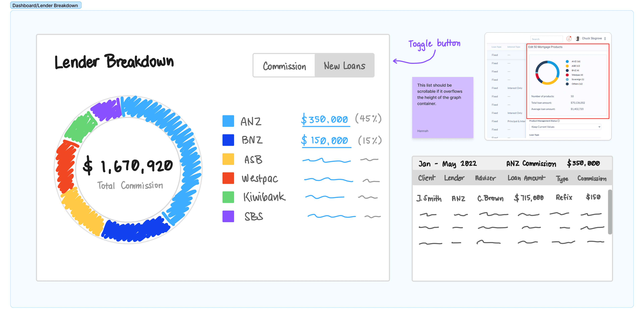Click the Edit 50 Mortgage Products title

[545, 47]
